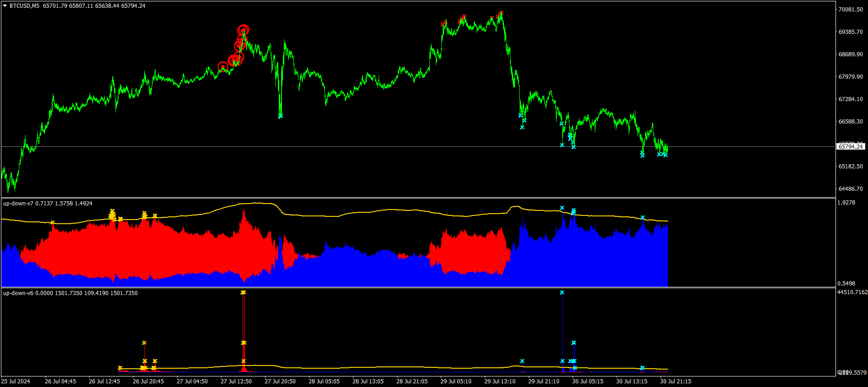This screenshot has width=868, height=387.
Task: Click the 68689.90 price scale label
Action: coord(851,54)
